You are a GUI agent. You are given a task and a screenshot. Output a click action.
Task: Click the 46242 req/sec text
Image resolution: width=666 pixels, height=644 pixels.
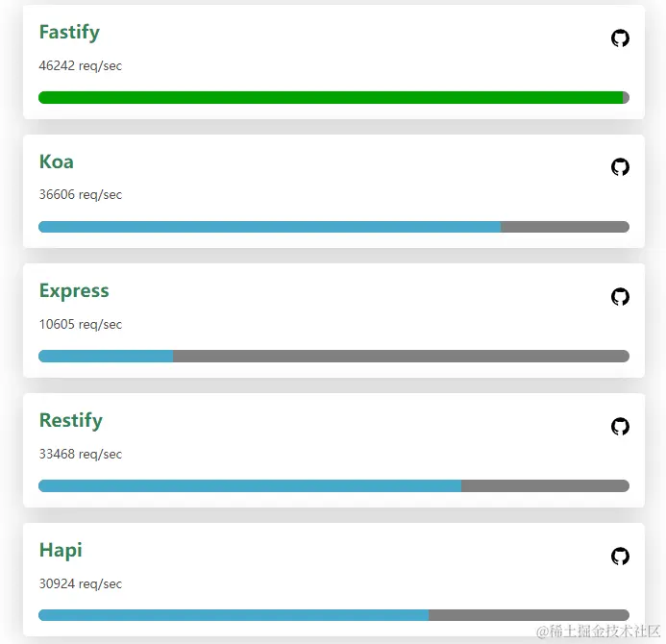tap(81, 66)
